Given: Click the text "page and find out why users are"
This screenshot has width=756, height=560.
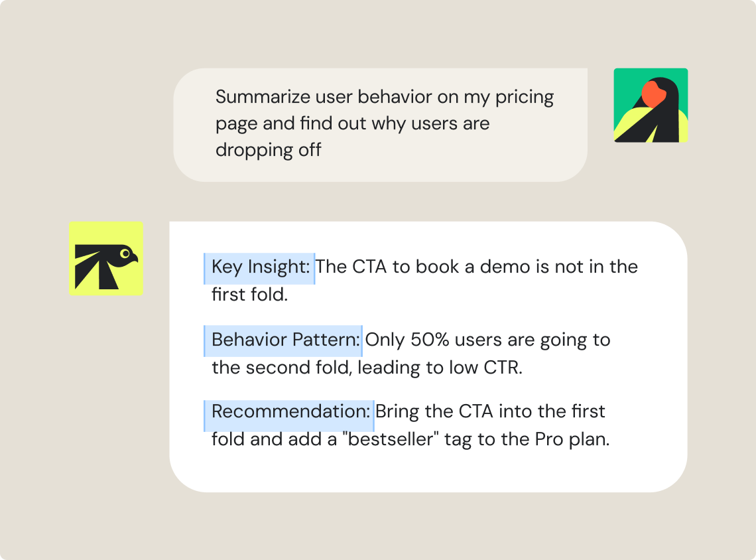Looking at the screenshot, I should point(352,124).
